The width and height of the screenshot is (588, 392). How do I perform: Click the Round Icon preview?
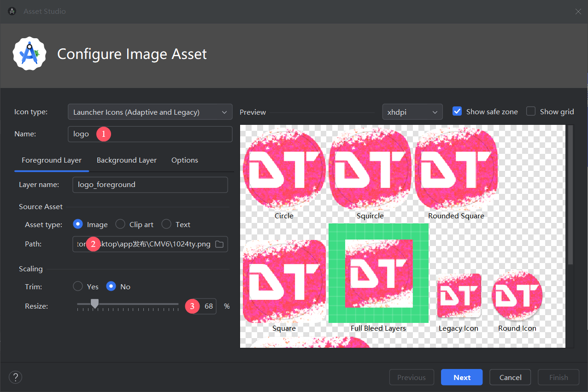[517, 296]
